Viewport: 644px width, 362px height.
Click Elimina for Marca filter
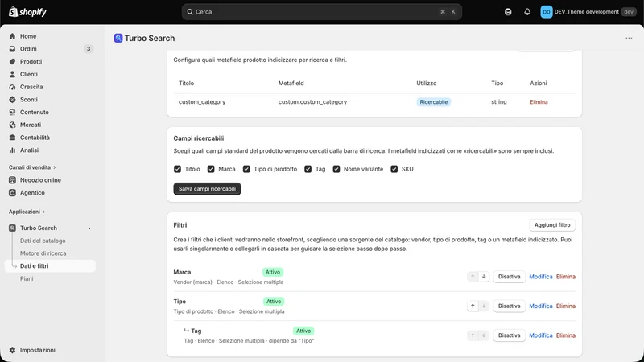coord(566,277)
